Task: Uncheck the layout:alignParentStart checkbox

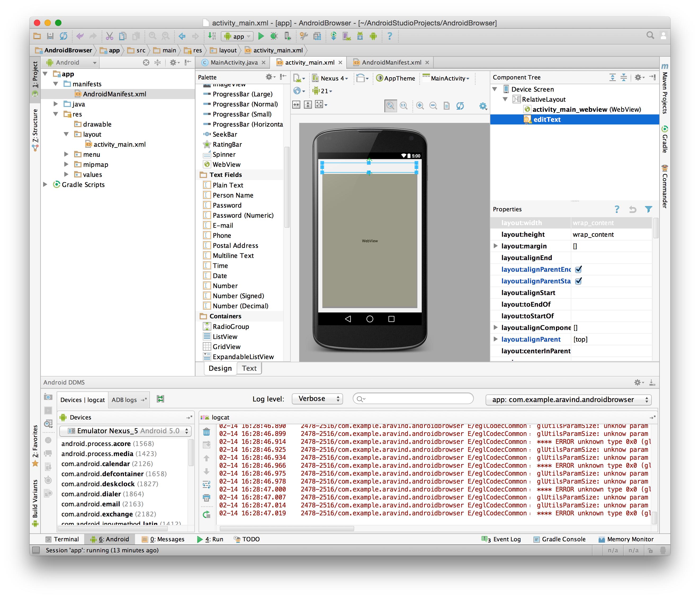Action: click(578, 281)
